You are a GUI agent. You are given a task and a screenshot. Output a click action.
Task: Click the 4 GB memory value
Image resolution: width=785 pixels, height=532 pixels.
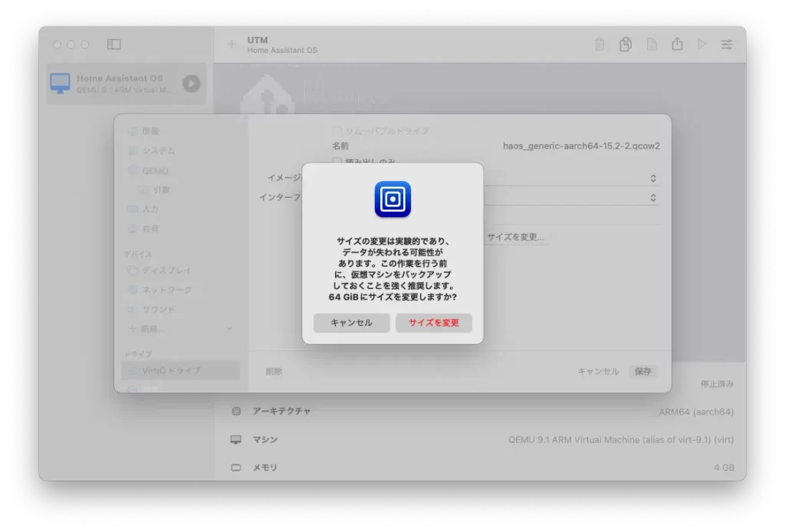tap(724, 468)
